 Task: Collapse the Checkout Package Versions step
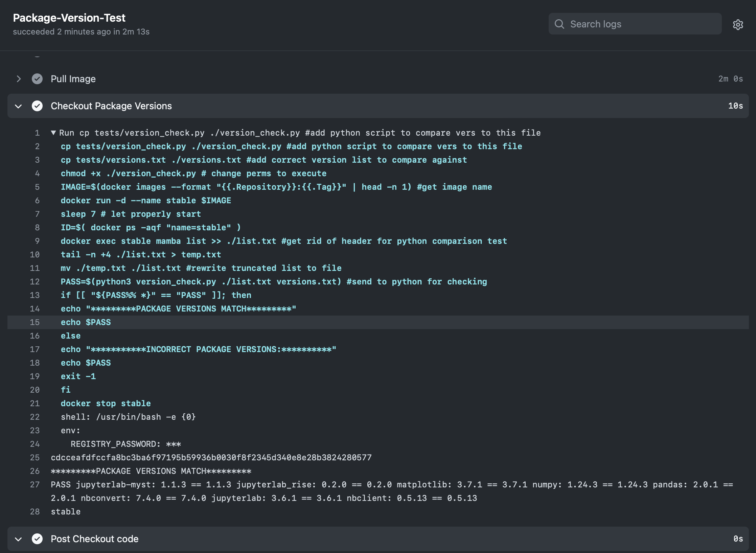[19, 106]
